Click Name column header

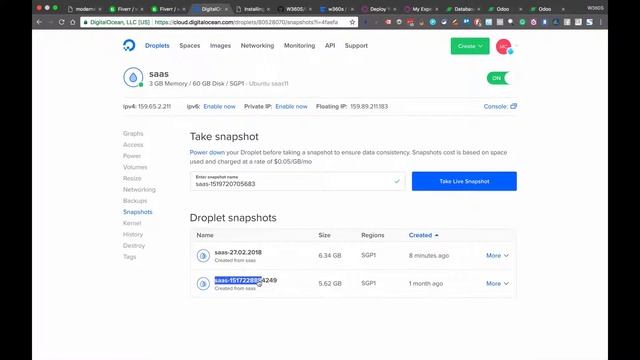205,235
